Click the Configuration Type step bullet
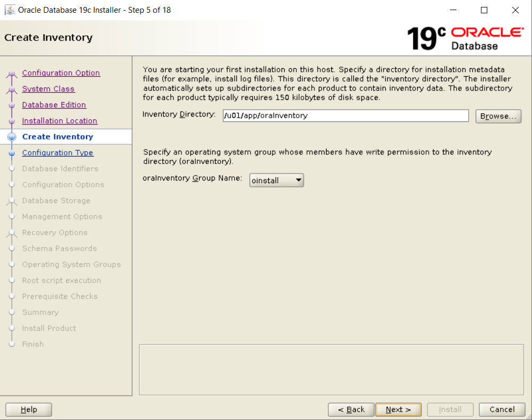The height and width of the screenshot is (420, 532). click(x=12, y=153)
